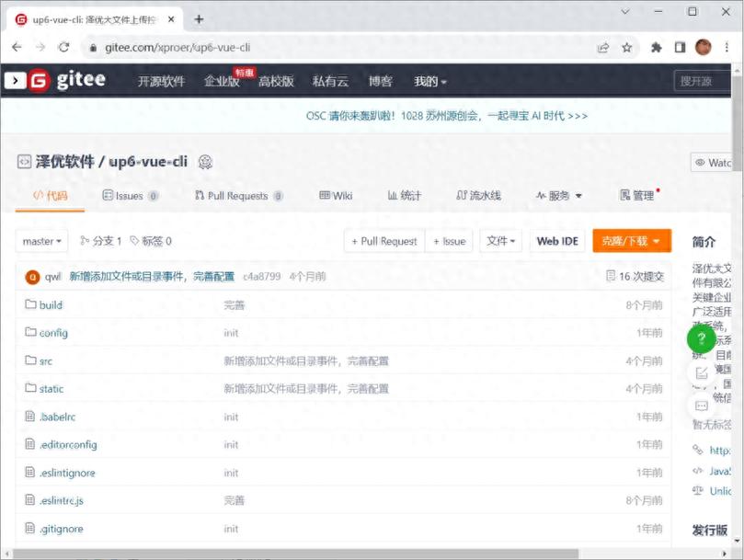Click the JavaScript language icon in sidebar
This screenshot has height=560, width=744.
(x=700, y=471)
